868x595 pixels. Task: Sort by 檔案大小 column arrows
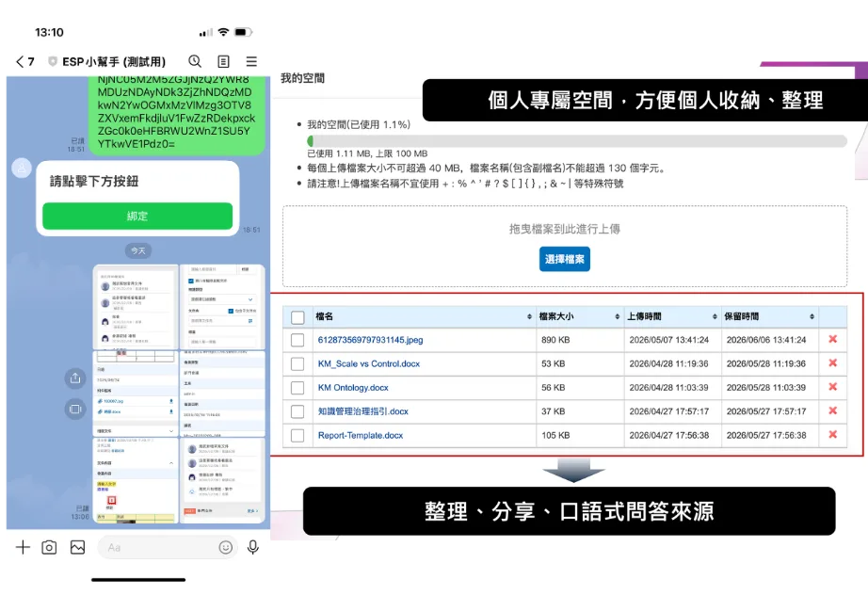tap(618, 316)
